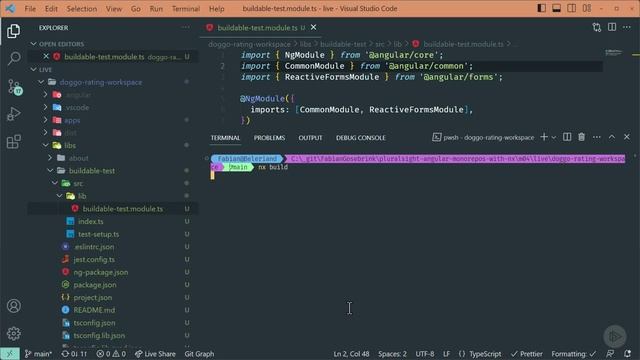Toggle primary side bar visibility

(x=542, y=8)
